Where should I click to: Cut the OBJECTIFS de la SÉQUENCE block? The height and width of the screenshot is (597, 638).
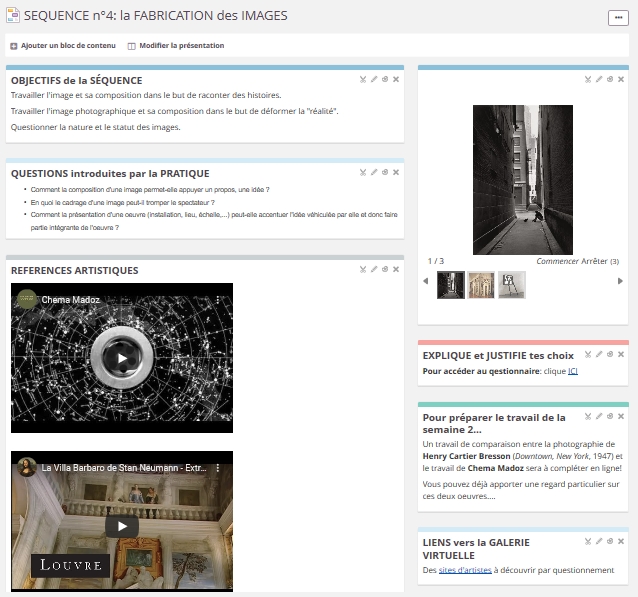363,79
